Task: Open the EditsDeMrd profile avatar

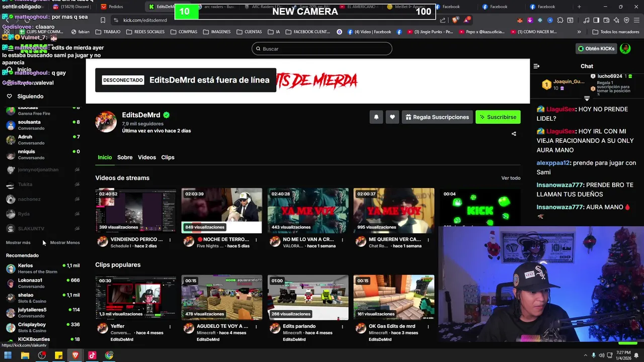Action: click(106, 122)
